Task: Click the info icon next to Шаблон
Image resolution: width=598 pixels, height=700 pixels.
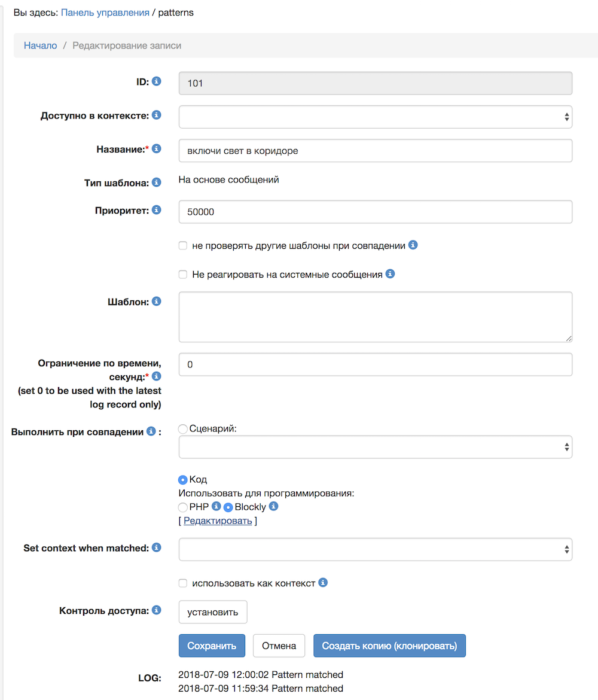Action: point(156,302)
